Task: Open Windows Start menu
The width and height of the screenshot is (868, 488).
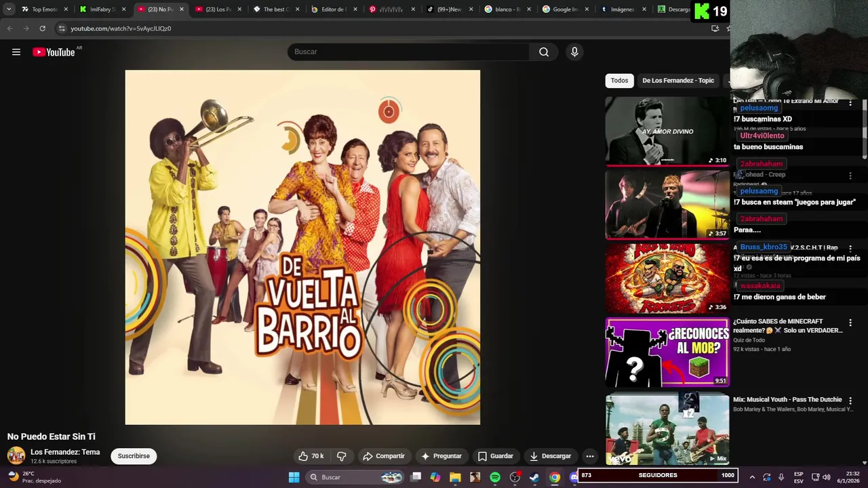Action: coord(294,477)
